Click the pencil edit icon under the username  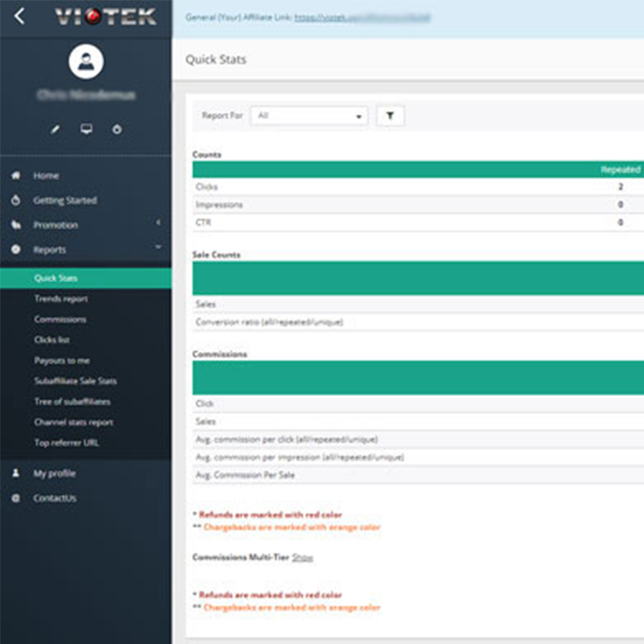coord(56,130)
